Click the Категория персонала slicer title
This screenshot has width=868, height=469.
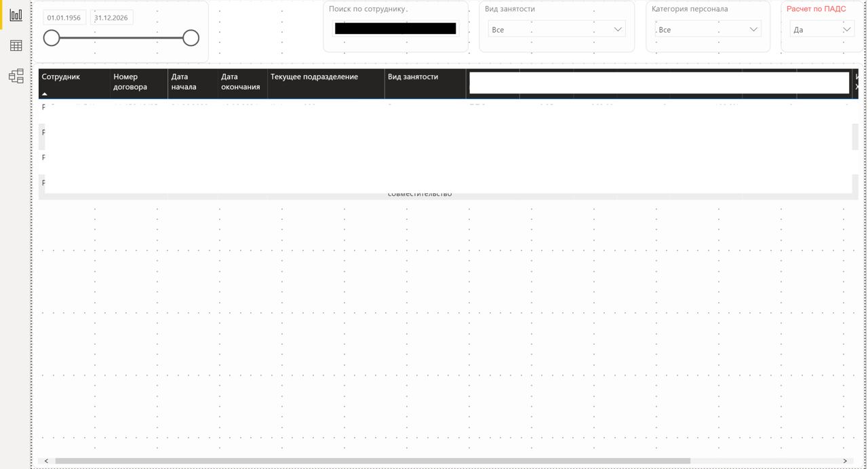[690, 9]
